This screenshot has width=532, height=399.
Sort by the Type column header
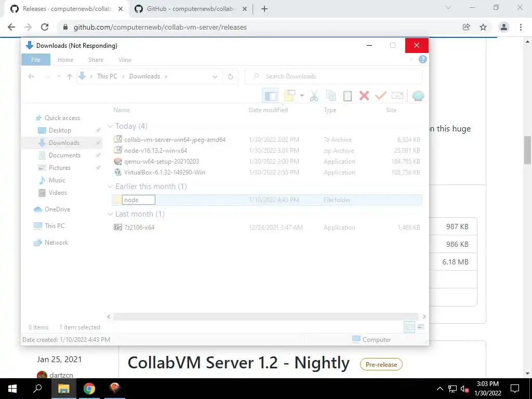[x=330, y=110]
